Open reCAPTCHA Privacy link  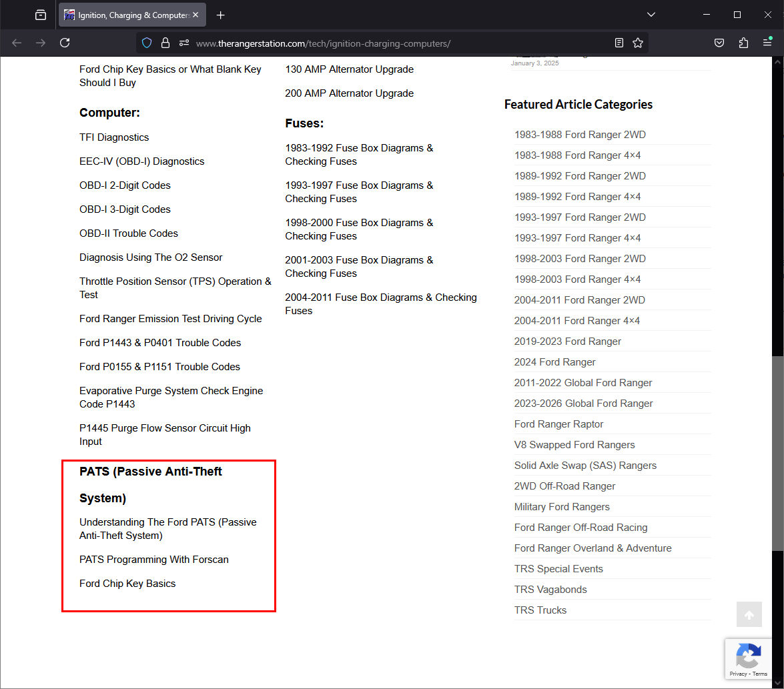coord(738,674)
